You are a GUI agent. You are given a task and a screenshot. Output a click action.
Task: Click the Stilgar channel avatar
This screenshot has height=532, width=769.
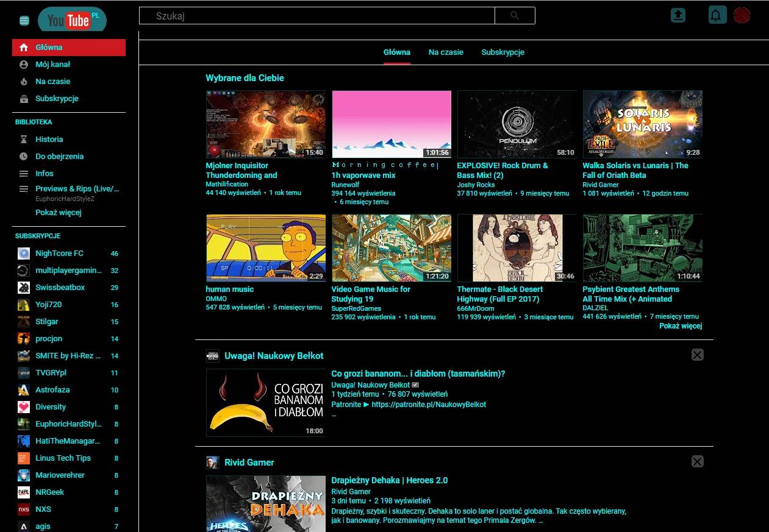click(24, 322)
